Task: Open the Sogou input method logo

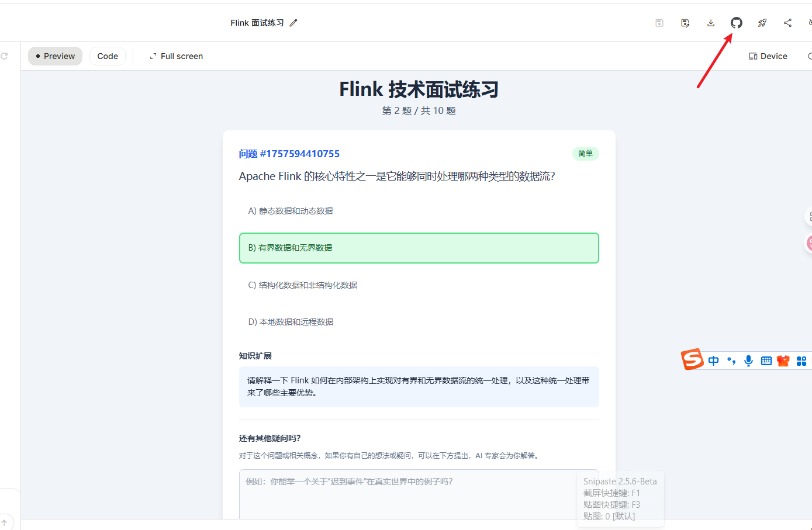Action: pos(693,359)
